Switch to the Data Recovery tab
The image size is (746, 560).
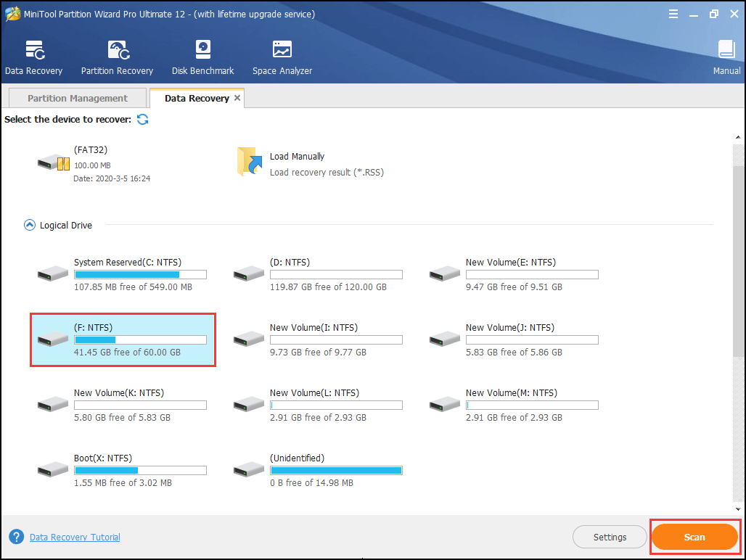197,98
